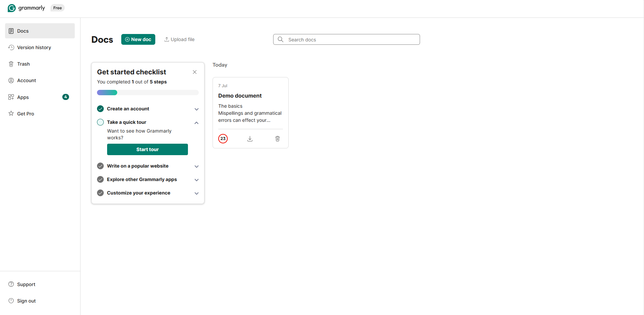The height and width of the screenshot is (315, 644).
Task: Open Trash in the sidebar
Action: [x=40, y=64]
